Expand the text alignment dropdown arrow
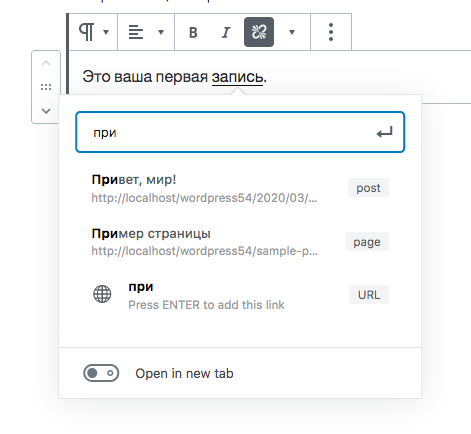 [x=161, y=32]
